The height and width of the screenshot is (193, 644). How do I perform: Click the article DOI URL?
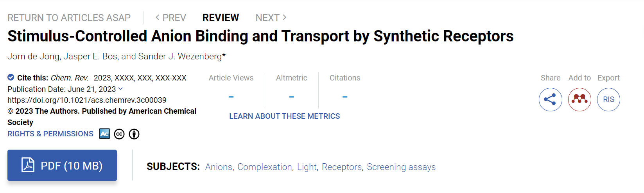(x=87, y=100)
